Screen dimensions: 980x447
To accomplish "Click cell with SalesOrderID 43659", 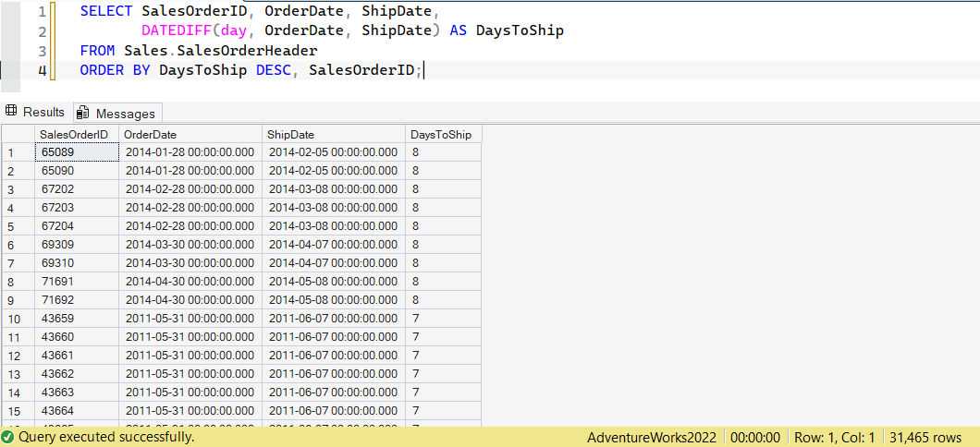I will (76, 319).
